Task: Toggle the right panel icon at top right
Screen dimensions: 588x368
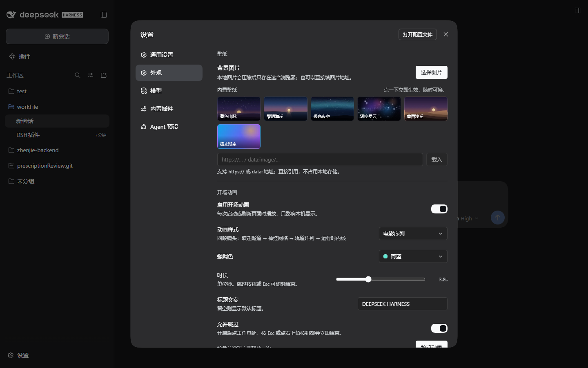Action: click(577, 10)
